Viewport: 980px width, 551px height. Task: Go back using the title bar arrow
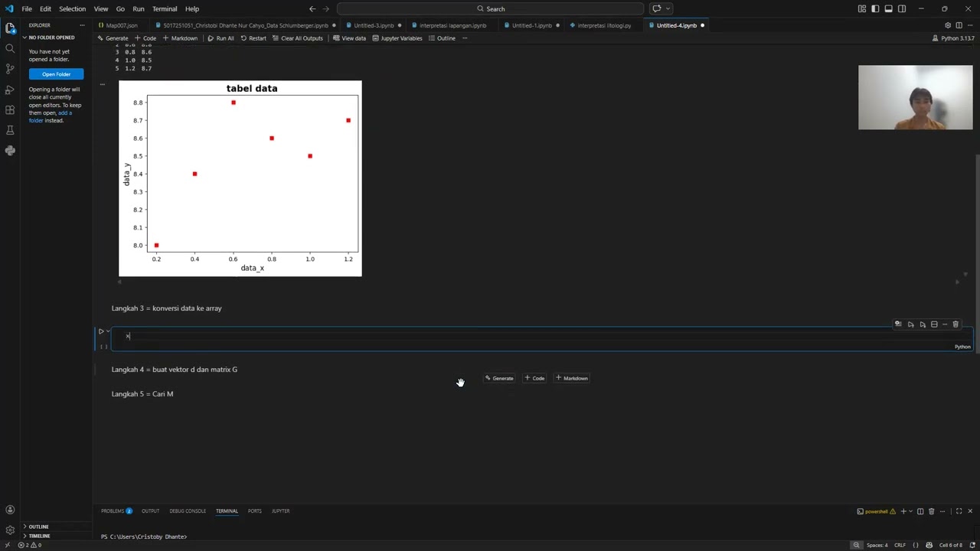click(x=312, y=9)
